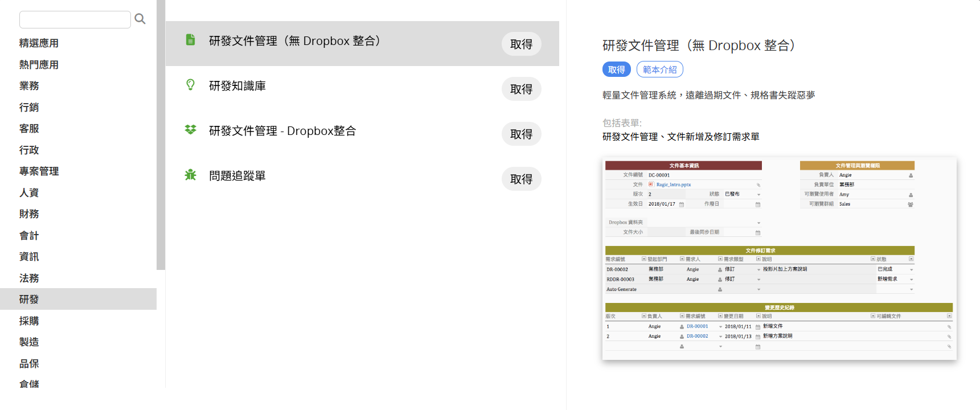The image size is (980, 410).
Task: Click the lightbulb icon for 研發知識庫
Action: (x=191, y=85)
